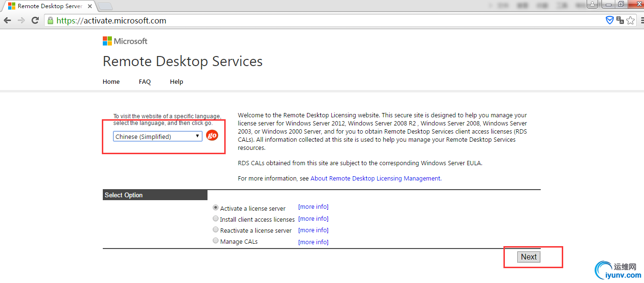Select the Remote Desktop Server tab
The height and width of the screenshot is (283, 644).
49,6
